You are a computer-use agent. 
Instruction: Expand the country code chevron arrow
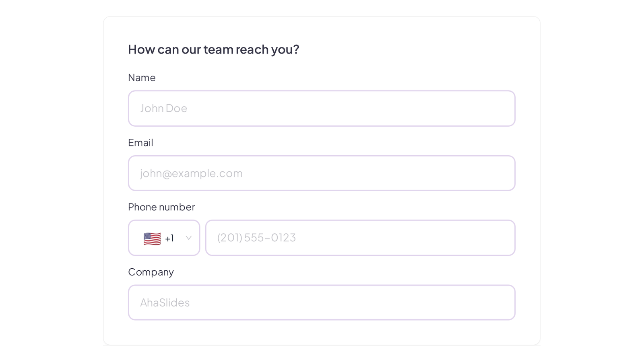coord(188,238)
